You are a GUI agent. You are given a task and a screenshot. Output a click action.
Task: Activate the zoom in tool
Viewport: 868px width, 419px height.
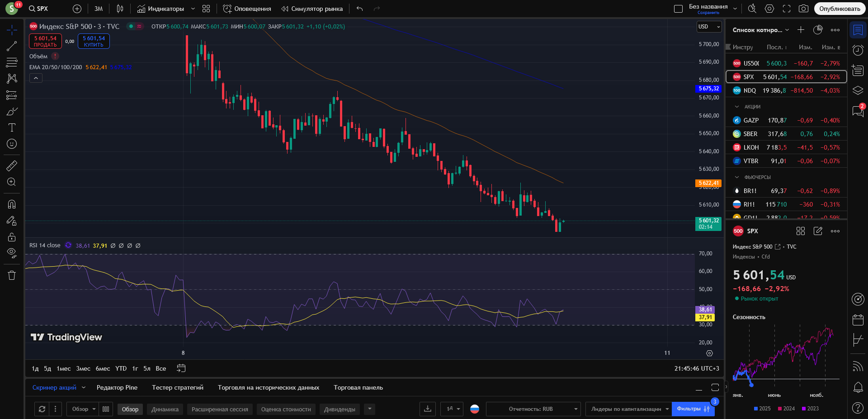point(12,182)
